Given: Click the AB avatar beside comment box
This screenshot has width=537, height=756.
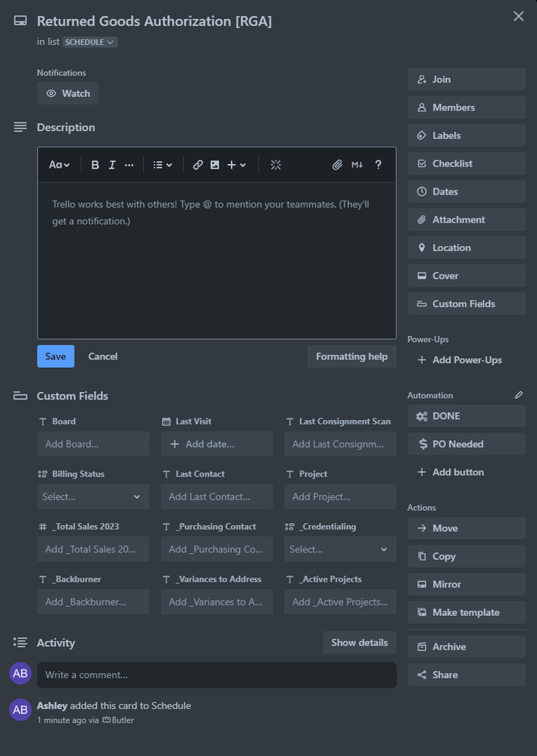Looking at the screenshot, I should click(20, 673).
